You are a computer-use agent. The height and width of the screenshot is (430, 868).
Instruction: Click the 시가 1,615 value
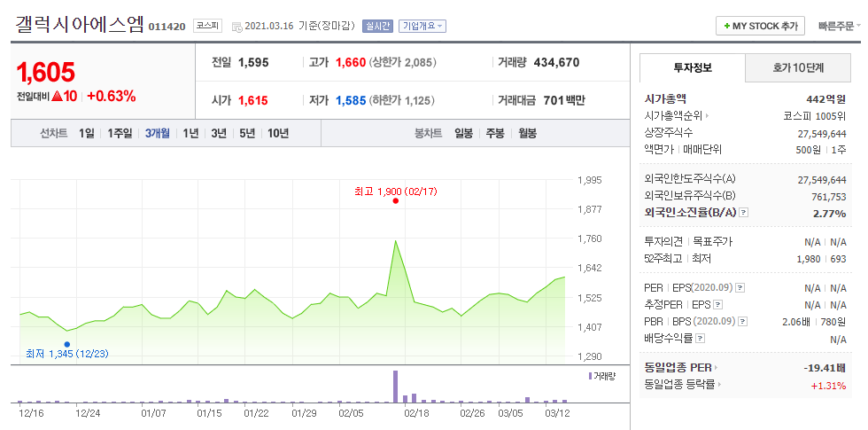pyautogui.click(x=253, y=101)
